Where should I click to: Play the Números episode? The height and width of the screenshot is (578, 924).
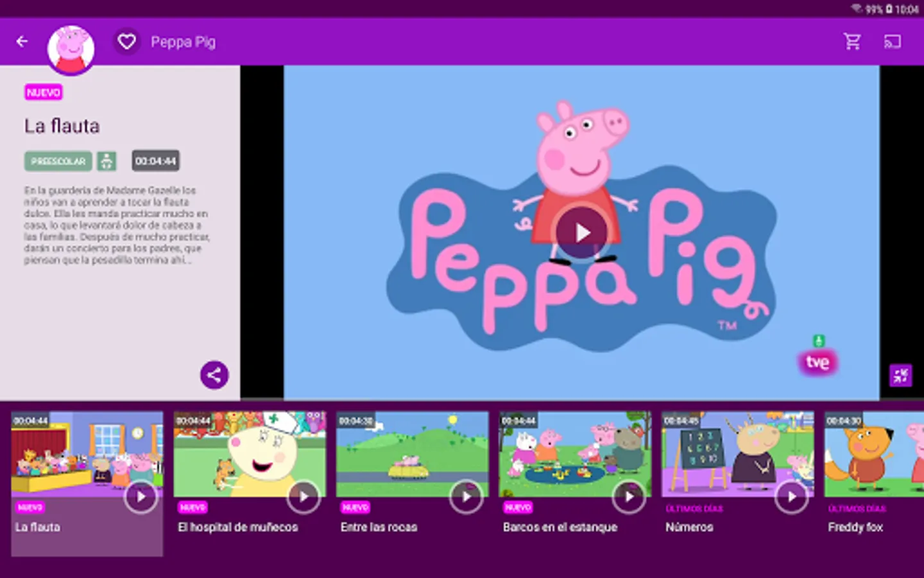[x=792, y=496]
